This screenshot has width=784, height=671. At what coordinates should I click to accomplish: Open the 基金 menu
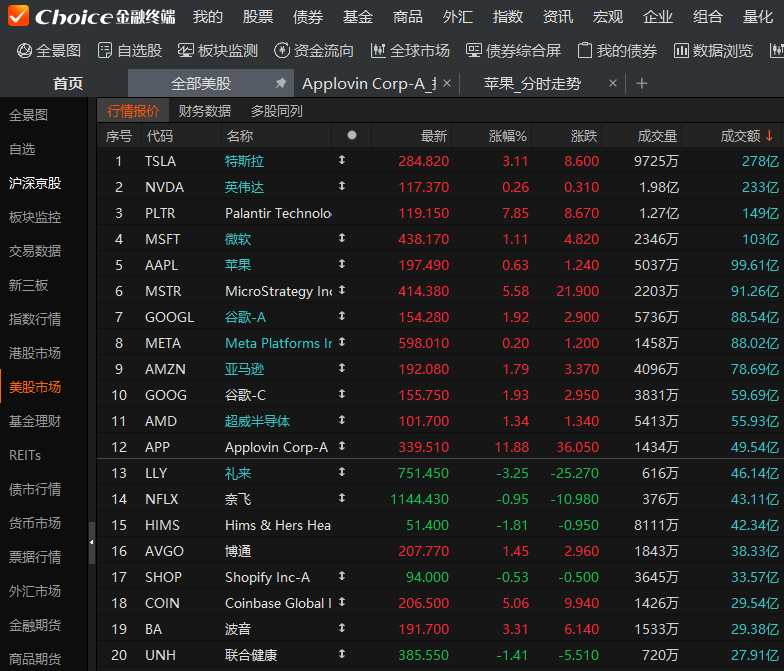coord(358,17)
